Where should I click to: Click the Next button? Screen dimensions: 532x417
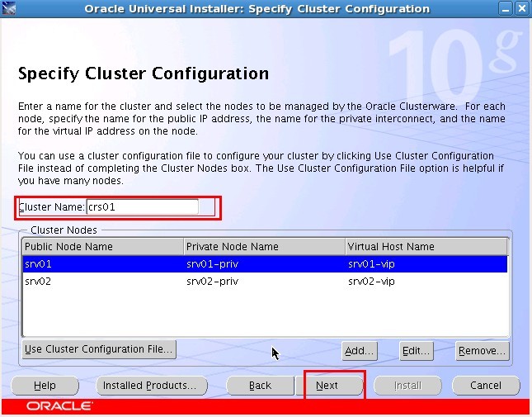pos(329,386)
